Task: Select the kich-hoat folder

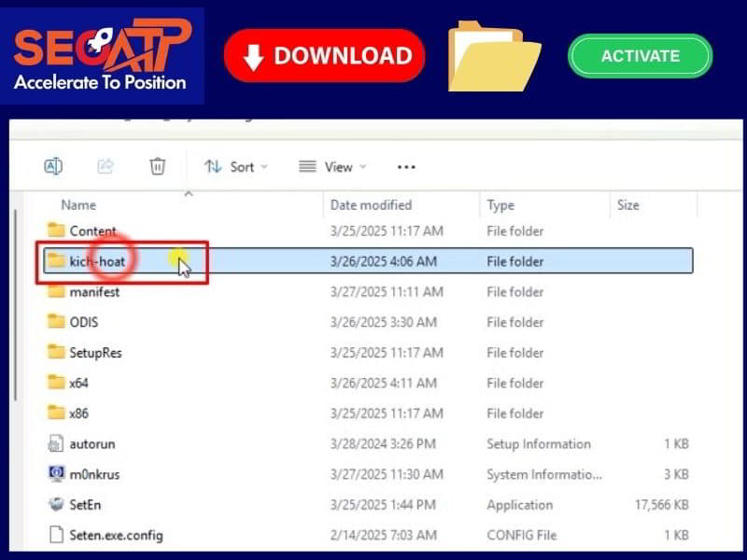Action: point(97,261)
